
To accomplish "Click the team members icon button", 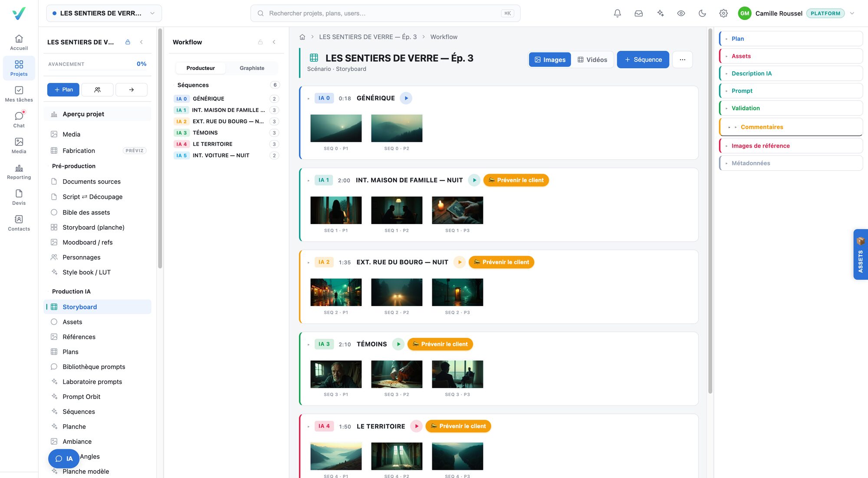I will coord(97,89).
